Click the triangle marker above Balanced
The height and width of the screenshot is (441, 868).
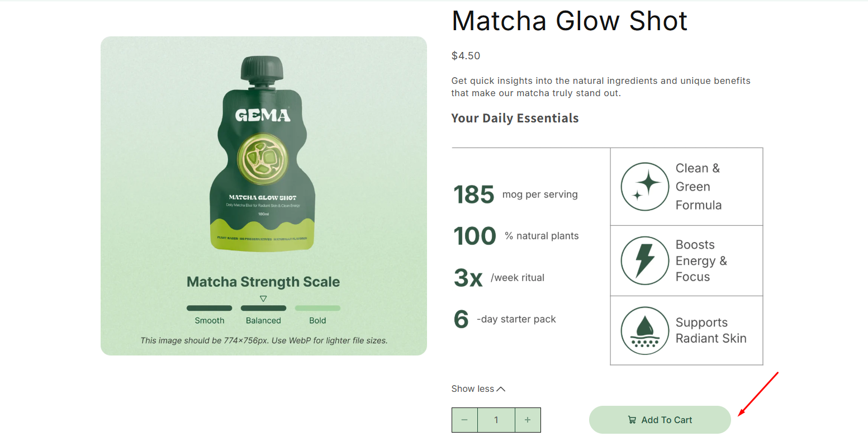click(263, 298)
